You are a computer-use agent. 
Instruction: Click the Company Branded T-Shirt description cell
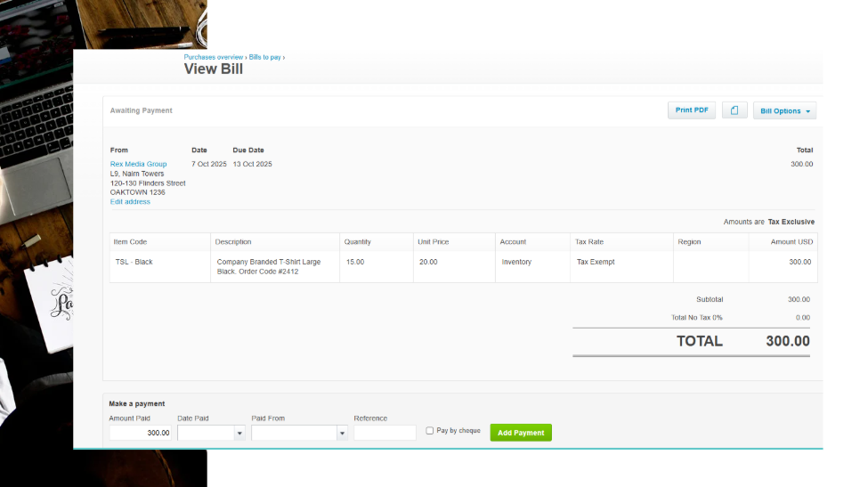tap(269, 266)
